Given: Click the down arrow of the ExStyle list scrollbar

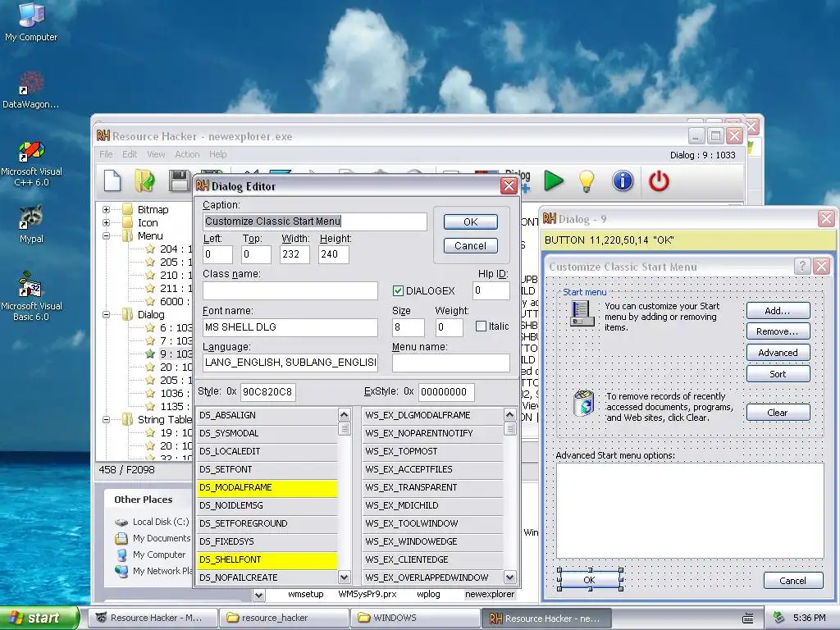Looking at the screenshot, I should [509, 577].
